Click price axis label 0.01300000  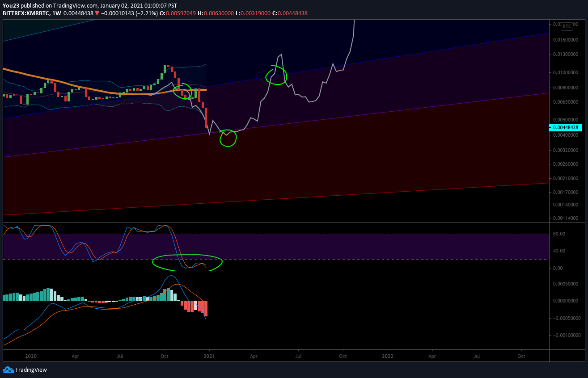tap(566, 55)
